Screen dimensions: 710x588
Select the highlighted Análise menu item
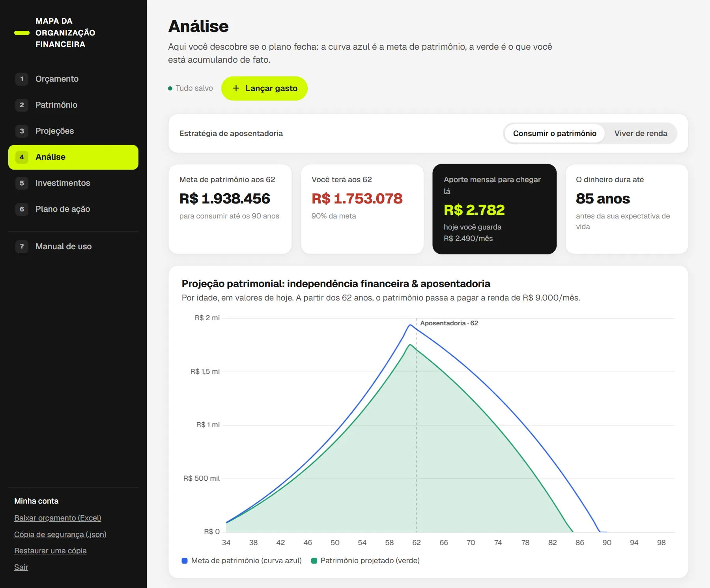click(x=73, y=157)
